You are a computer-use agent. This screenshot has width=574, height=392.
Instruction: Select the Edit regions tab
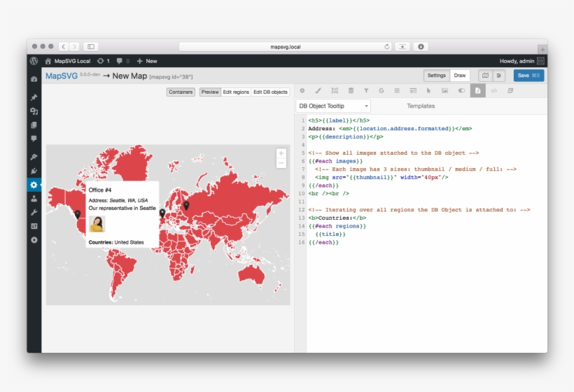[x=236, y=92]
